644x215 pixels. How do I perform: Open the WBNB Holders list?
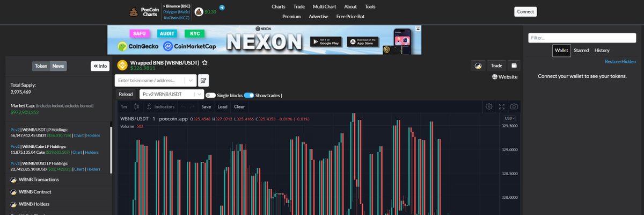34,204
